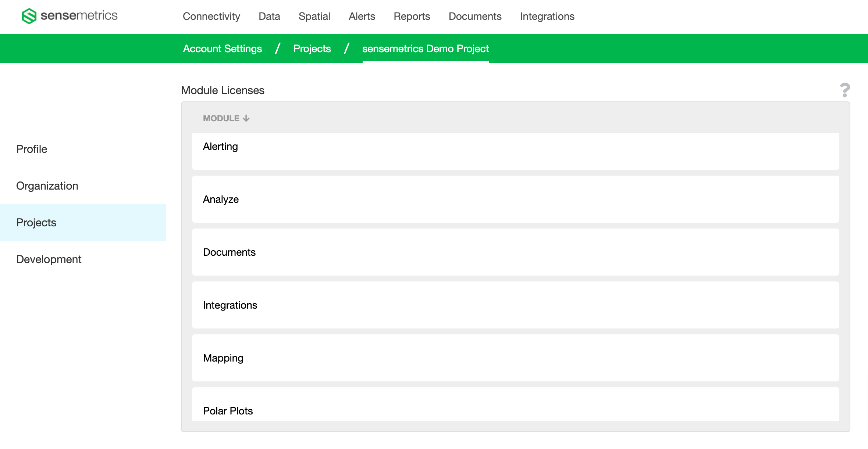The height and width of the screenshot is (449, 868).
Task: Open the Reports menu
Action: coord(412,17)
